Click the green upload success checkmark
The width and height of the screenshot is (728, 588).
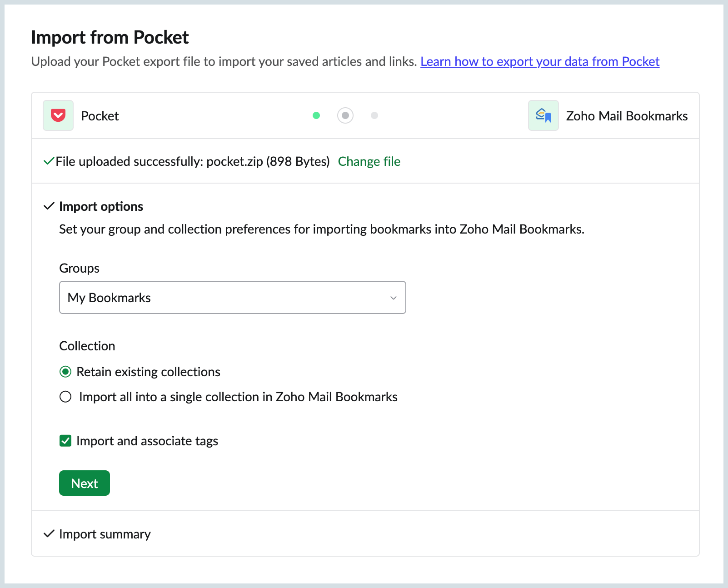coord(49,161)
